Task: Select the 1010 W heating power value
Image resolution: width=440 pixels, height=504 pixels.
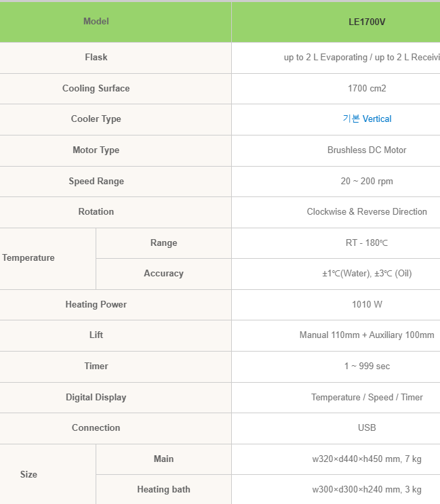Action: tap(367, 305)
